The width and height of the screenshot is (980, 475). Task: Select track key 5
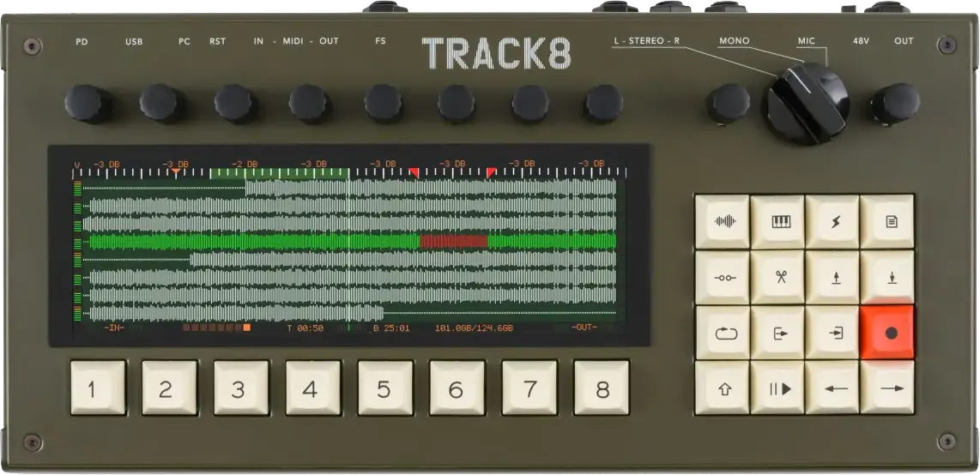(x=385, y=388)
